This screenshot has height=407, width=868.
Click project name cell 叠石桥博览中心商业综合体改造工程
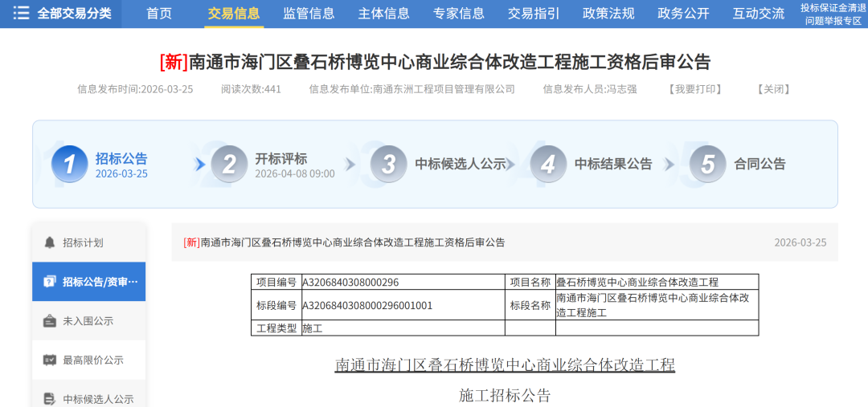coord(657,282)
